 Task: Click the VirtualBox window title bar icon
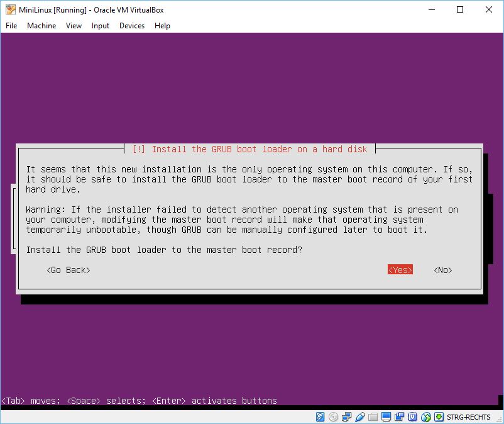tap(10, 9)
